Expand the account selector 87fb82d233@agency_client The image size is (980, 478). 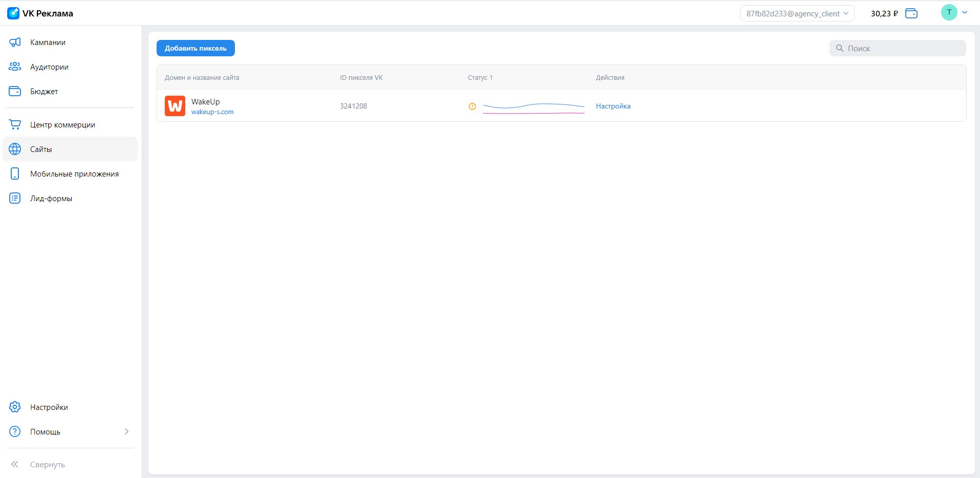[797, 13]
